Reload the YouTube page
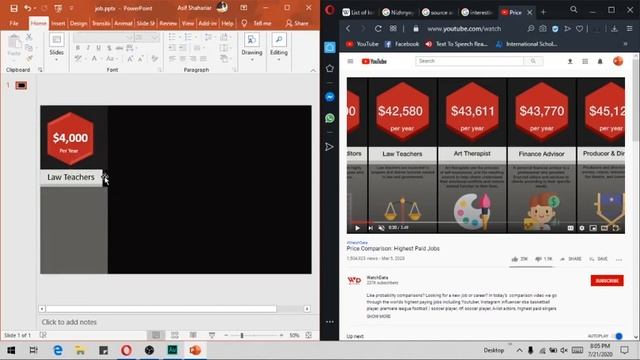The image size is (640, 360). pyautogui.click(x=378, y=29)
